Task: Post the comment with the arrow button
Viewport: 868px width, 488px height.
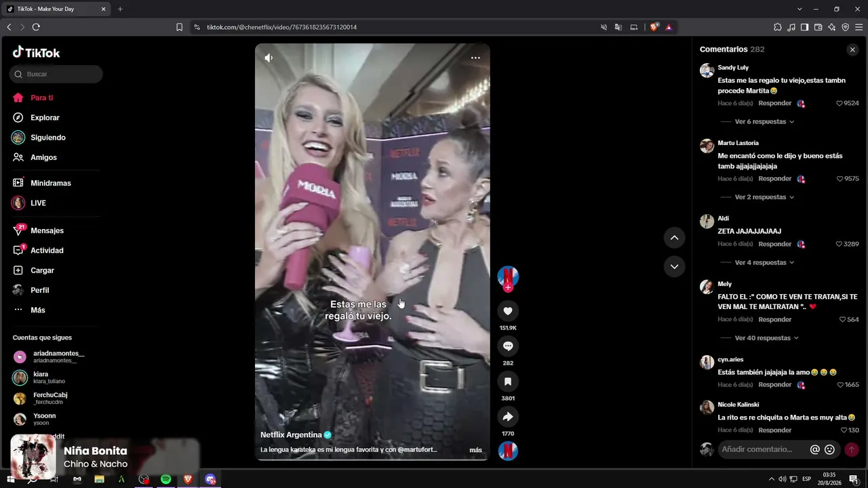Action: point(852,449)
